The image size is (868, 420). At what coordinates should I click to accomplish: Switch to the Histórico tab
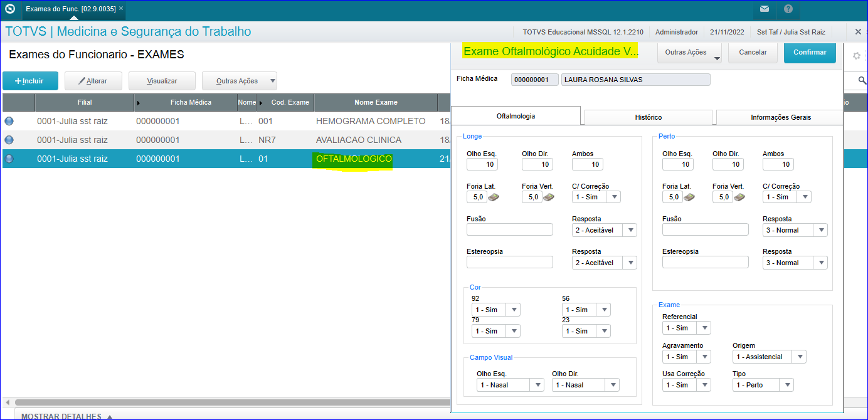648,117
